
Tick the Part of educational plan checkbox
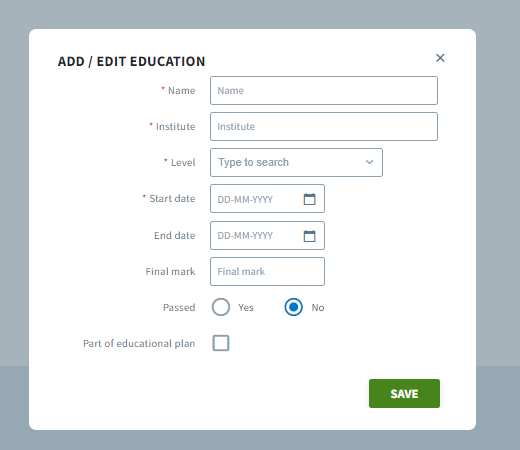pos(221,343)
